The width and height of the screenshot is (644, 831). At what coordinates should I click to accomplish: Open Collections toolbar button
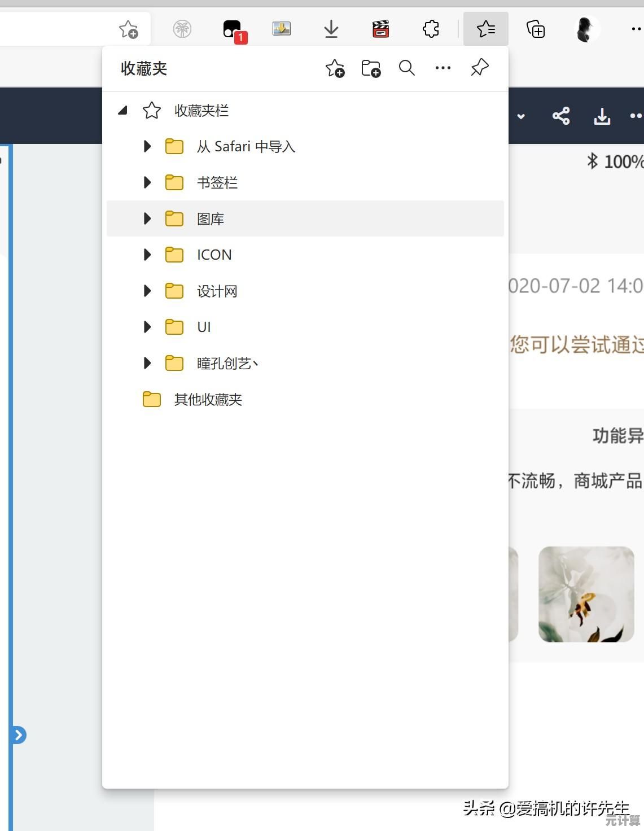coord(535,29)
